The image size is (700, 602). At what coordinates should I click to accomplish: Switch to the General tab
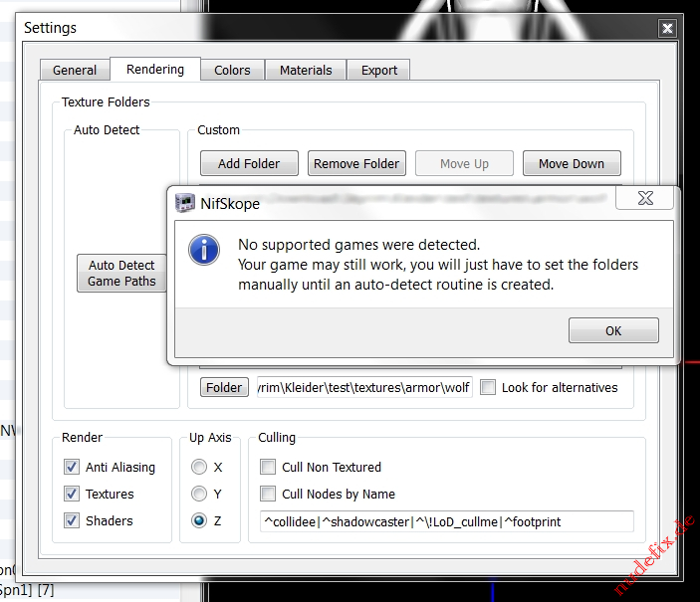click(75, 71)
